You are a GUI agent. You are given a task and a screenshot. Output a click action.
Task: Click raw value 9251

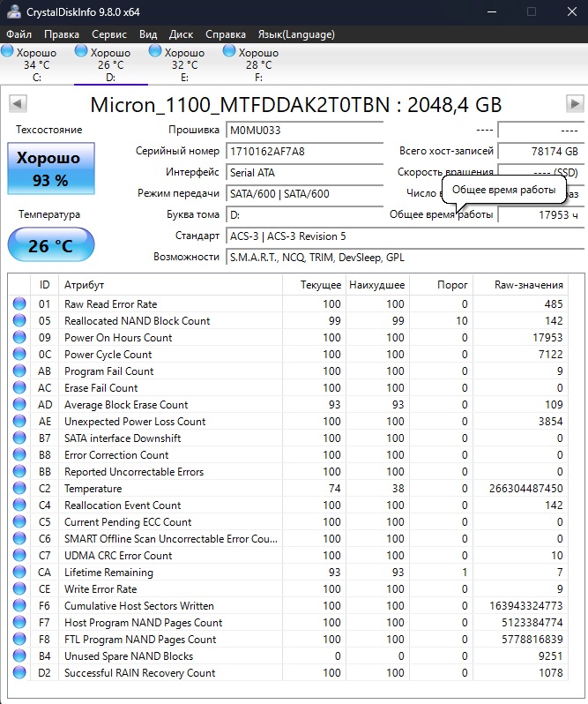(x=550, y=656)
